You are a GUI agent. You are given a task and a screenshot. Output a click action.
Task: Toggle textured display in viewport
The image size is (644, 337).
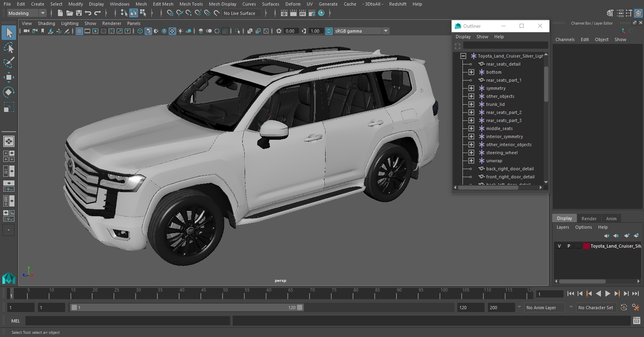pos(172,31)
